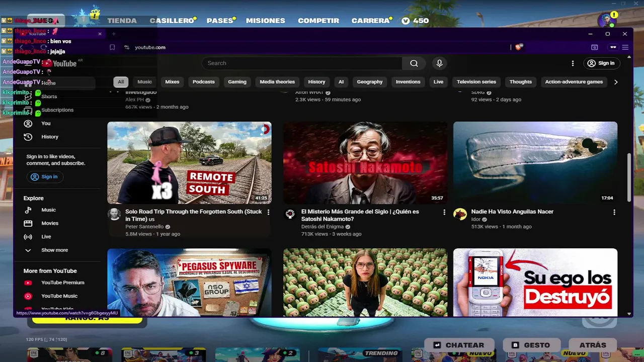Select the Mixes filter chip
644x362 pixels.
click(x=172, y=82)
